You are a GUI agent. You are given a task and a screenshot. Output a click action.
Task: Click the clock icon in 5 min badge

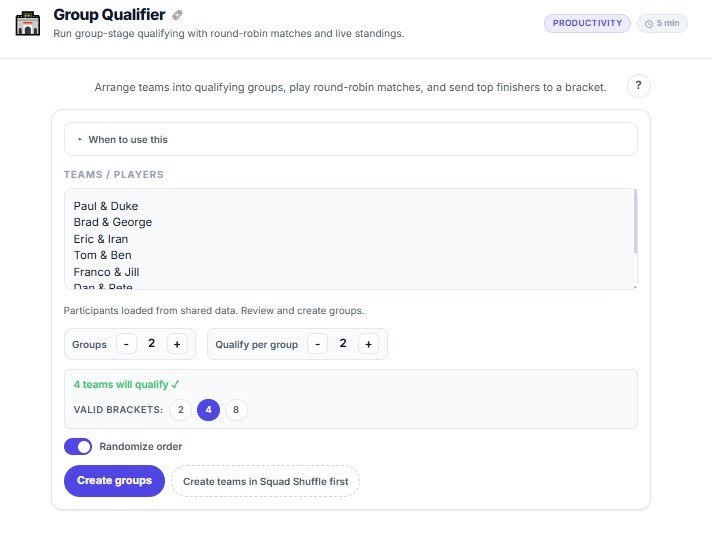649,23
